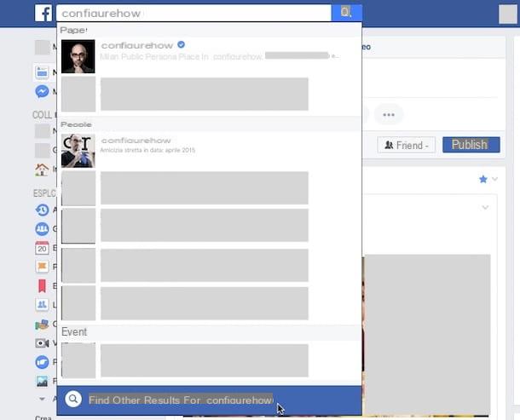Expand the sidebar arrow below the photos icon

[42, 399]
